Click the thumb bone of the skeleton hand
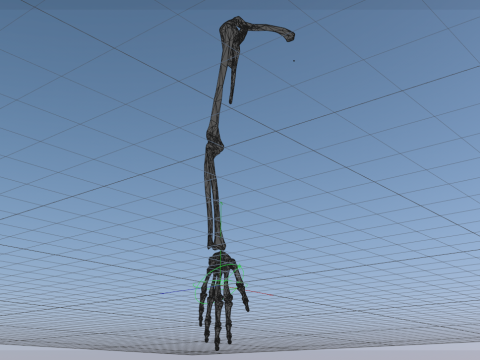Viewport: 480px width, 360px height. (x=242, y=290)
